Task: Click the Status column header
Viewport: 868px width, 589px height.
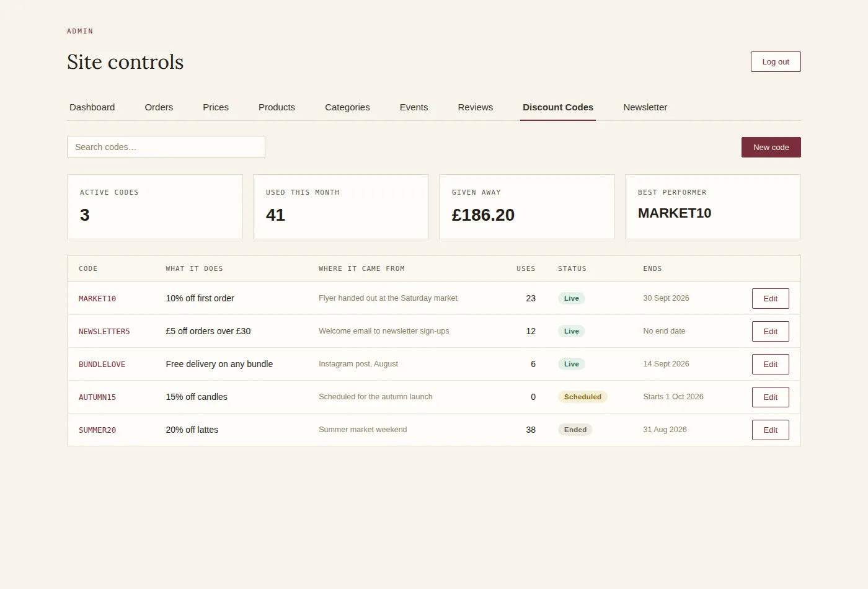Action: (572, 269)
